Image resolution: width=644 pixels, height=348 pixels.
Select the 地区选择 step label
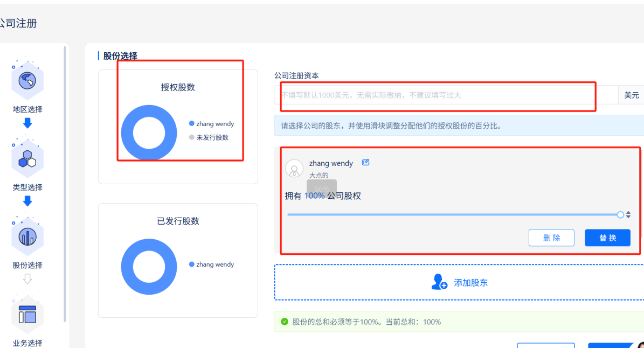(27, 109)
